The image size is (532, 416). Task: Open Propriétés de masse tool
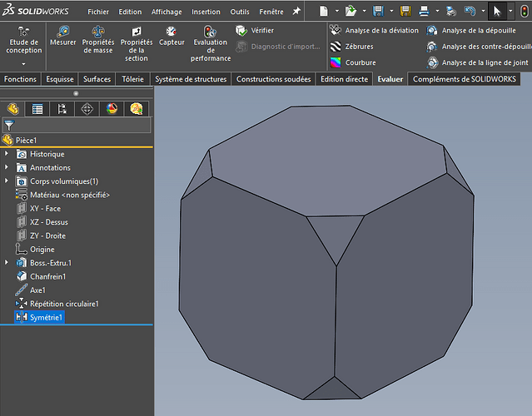[x=98, y=40]
